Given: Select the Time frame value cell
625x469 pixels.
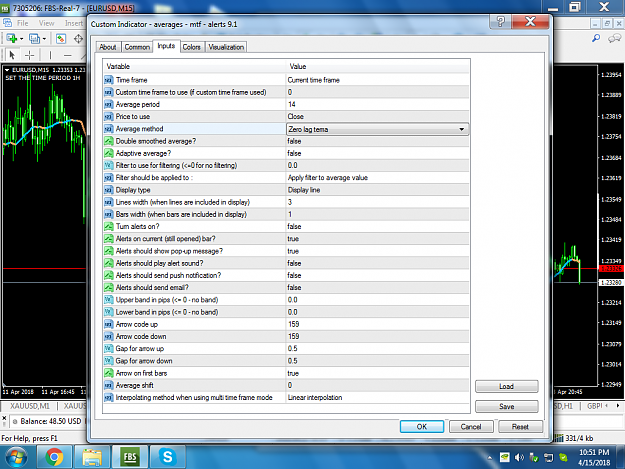Looking at the screenshot, I should click(x=377, y=80).
